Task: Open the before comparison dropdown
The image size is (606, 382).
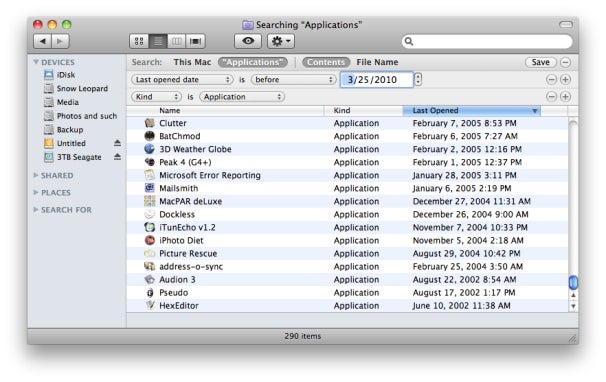Action: coord(293,80)
